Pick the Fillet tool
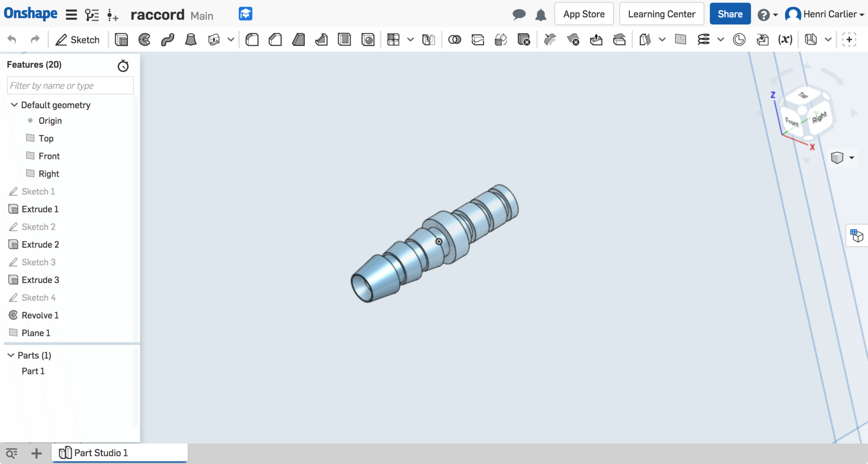This screenshot has height=464, width=868. (x=252, y=40)
